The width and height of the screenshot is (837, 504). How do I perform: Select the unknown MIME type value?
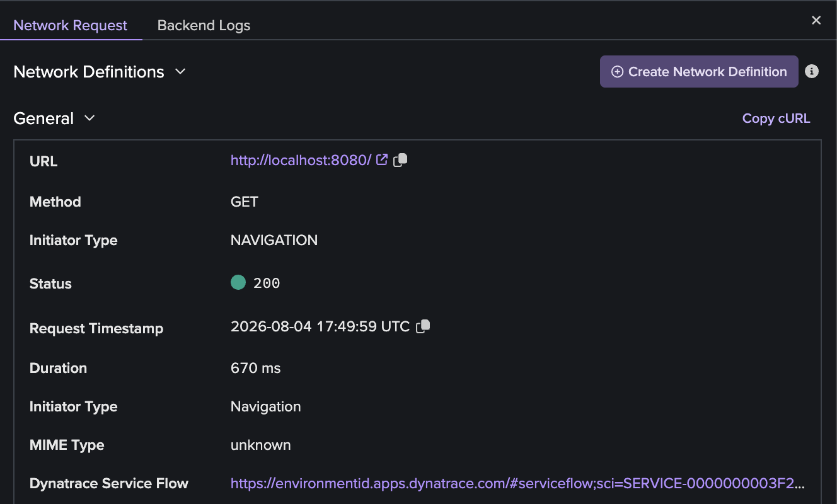coord(261,445)
